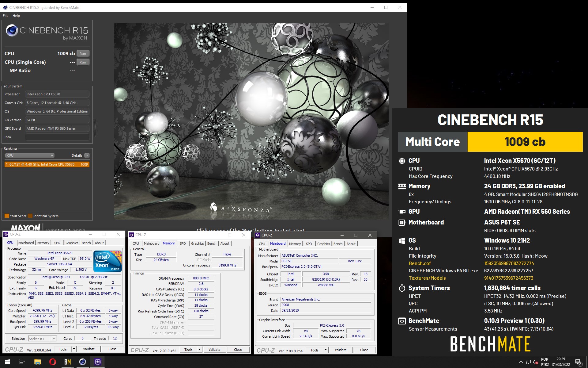Open SPD tab in middle CPU-Z window
Image resolution: width=588 pixels, height=368 pixels.
tap(183, 243)
